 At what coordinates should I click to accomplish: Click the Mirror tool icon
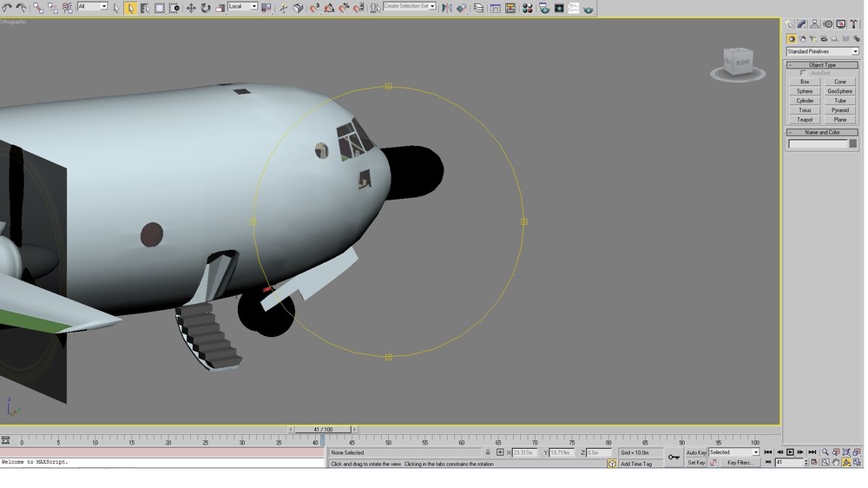(x=447, y=9)
